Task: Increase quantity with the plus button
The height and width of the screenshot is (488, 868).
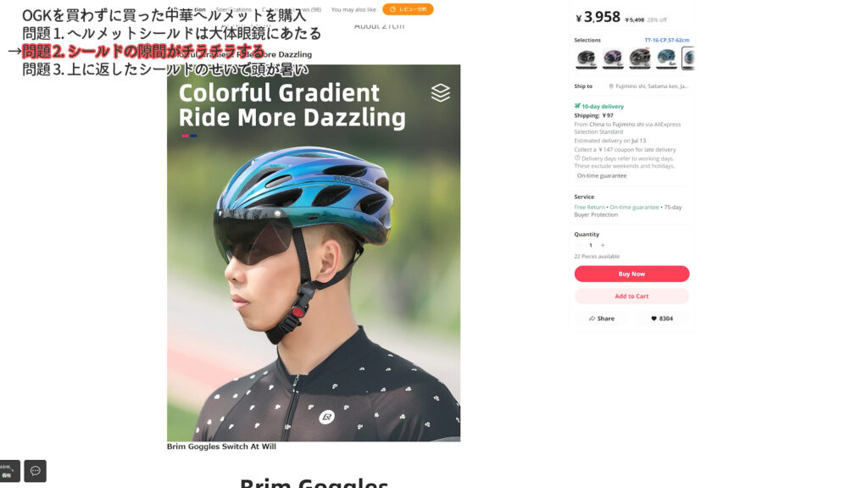Action: 603,245
